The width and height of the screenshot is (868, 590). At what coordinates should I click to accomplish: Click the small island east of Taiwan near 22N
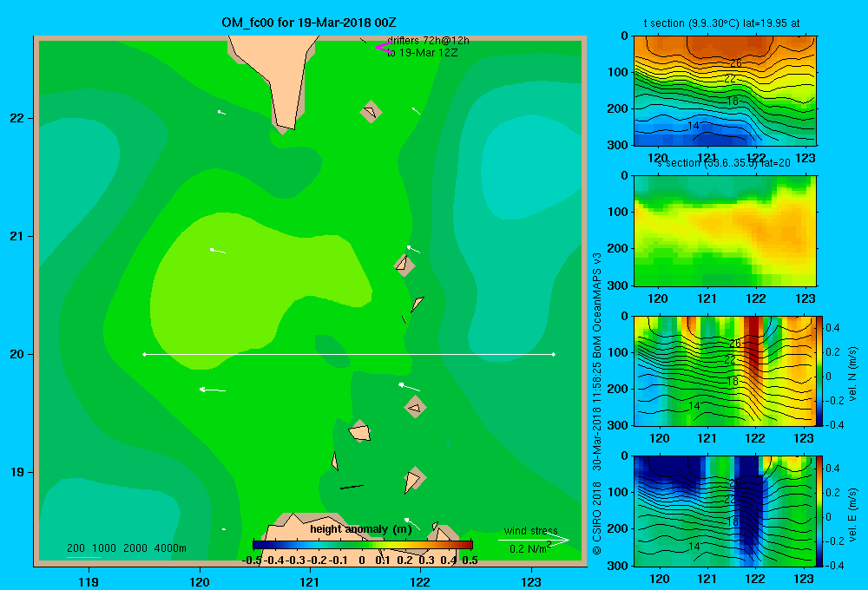pyautogui.click(x=371, y=112)
